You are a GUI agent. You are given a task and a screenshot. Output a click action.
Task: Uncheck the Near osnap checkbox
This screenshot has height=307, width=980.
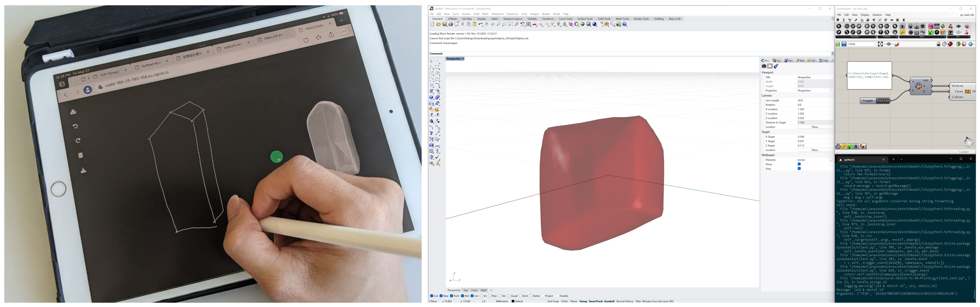[441, 296]
